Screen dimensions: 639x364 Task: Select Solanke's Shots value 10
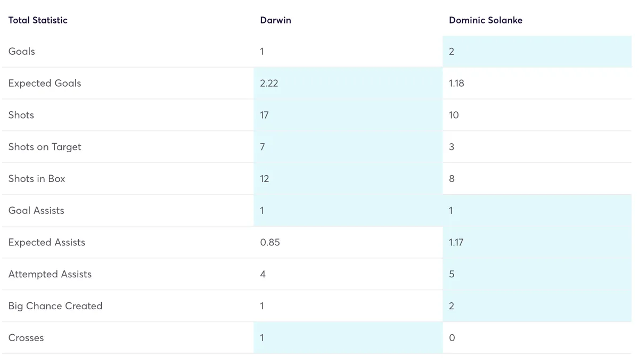[454, 115]
